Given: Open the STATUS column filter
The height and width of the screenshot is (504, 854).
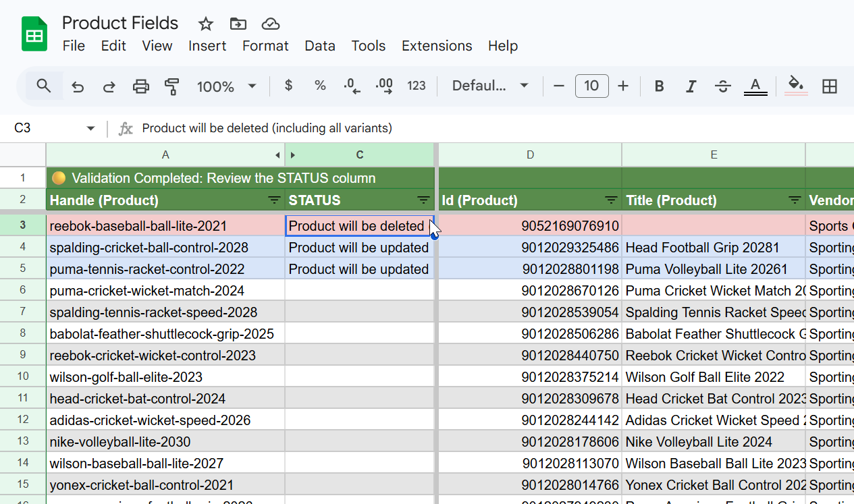Looking at the screenshot, I should [423, 200].
